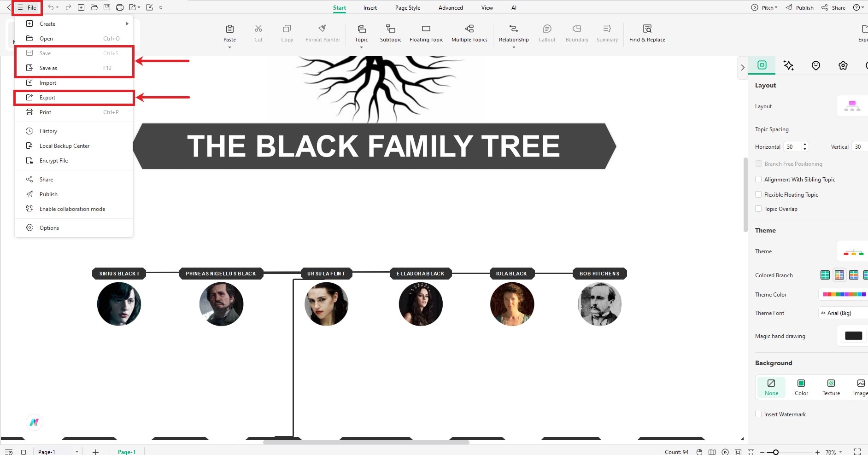Enable Alignment With Sibling Topic checkbox
Screen dimensions: 868x455
click(758, 180)
